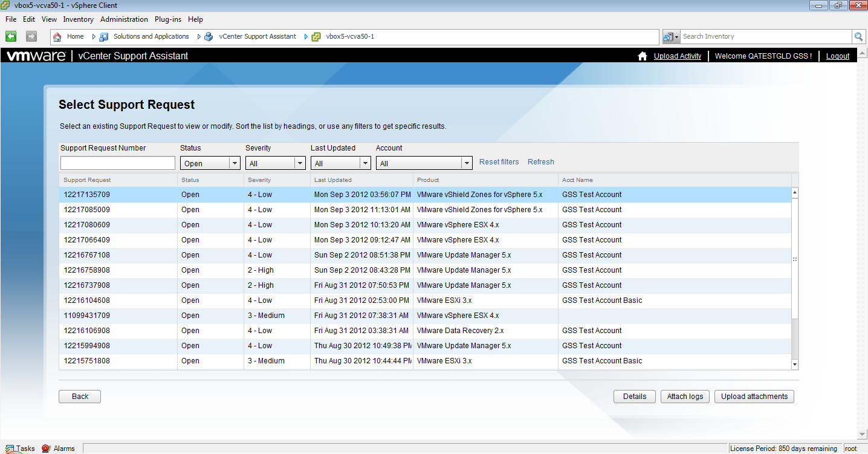Viewport: 868px width, 454px height.
Task: Open the View menu
Action: [50, 19]
